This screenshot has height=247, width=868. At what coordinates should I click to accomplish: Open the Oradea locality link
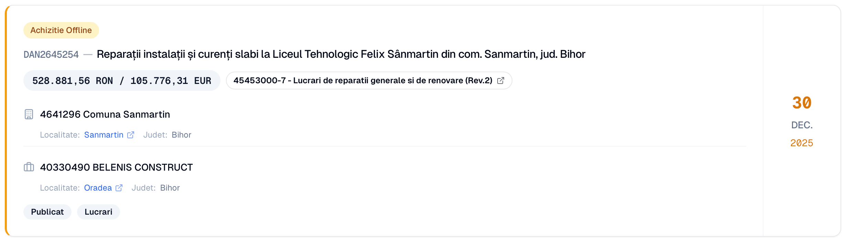pyautogui.click(x=98, y=188)
